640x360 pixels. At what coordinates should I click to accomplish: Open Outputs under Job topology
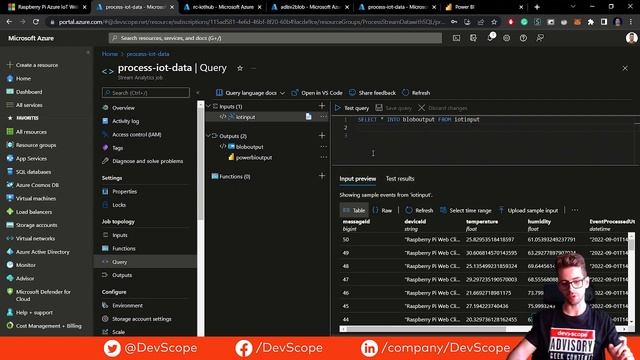[122, 275]
